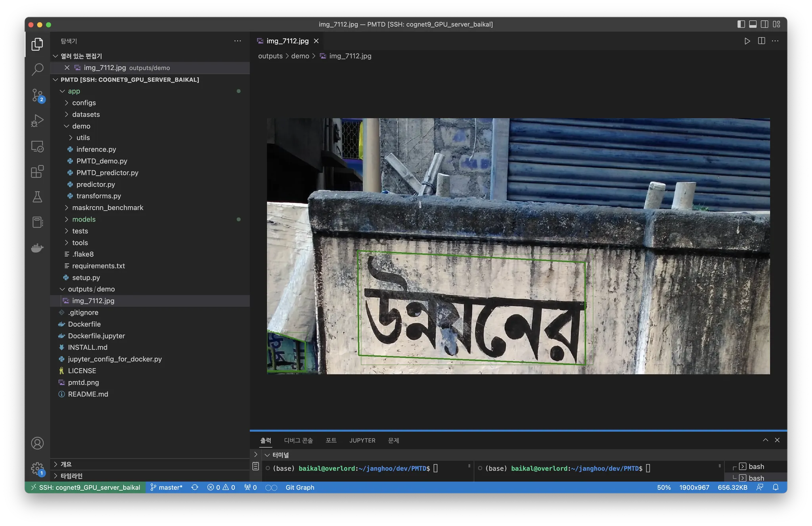Viewport: 812px width, 526px height.
Task: Toggle the bottom panel layout button
Action: pyautogui.click(x=753, y=24)
